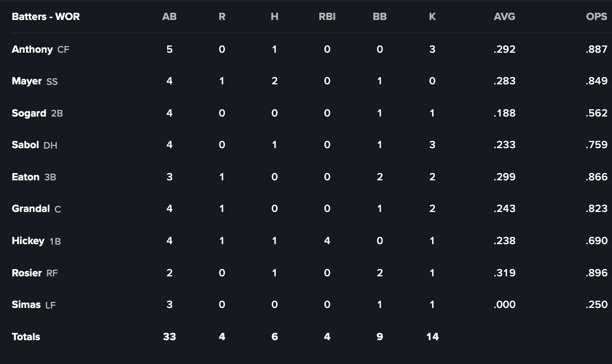Click Rosier in the batting table
The height and width of the screenshot is (364, 612).
point(27,273)
